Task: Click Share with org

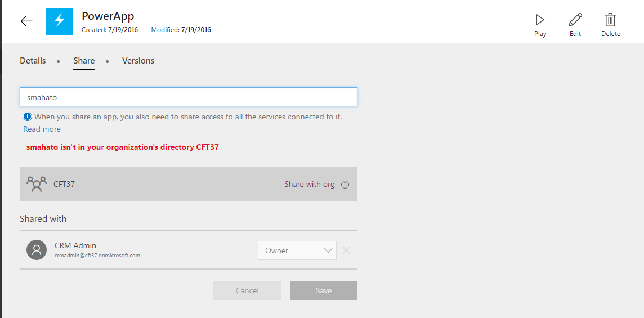Action: tap(310, 184)
